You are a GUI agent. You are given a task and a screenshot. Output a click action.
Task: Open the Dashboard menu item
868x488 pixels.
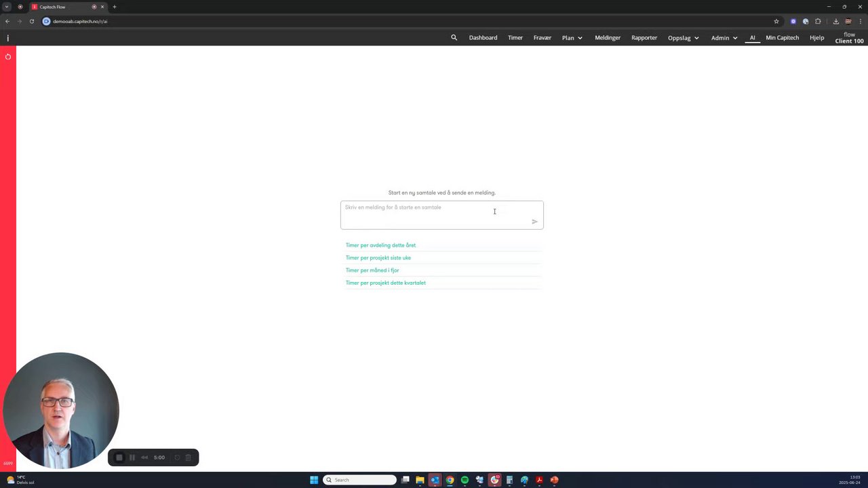click(483, 38)
